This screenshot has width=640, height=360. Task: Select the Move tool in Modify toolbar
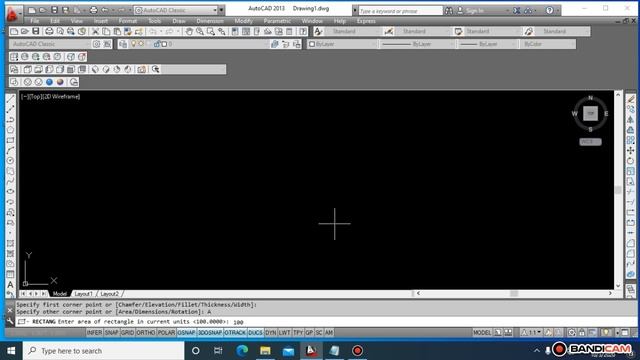click(631, 150)
